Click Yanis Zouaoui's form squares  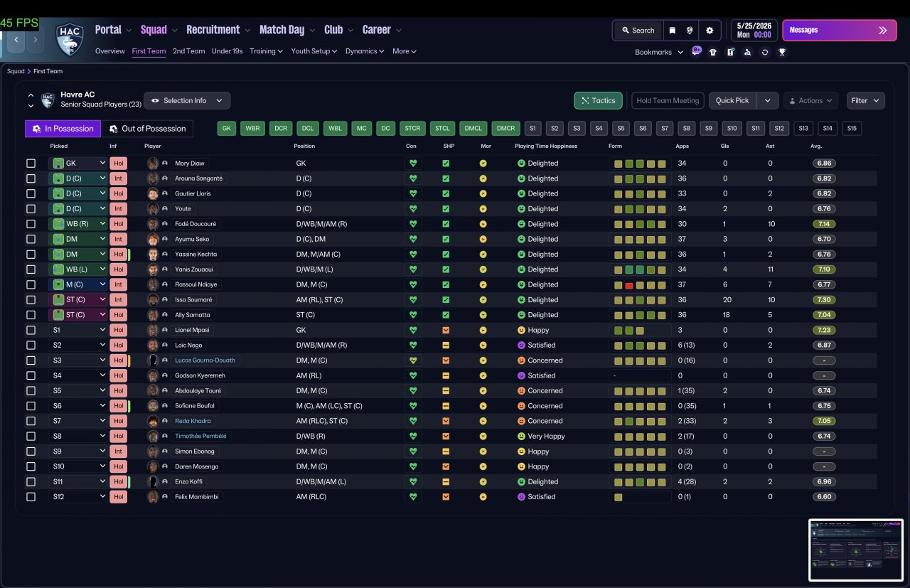click(640, 269)
